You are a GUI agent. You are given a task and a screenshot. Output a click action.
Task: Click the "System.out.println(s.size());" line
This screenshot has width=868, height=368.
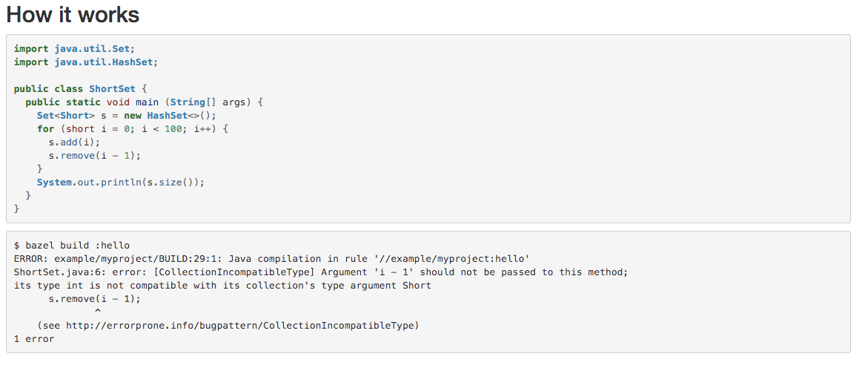click(120, 183)
